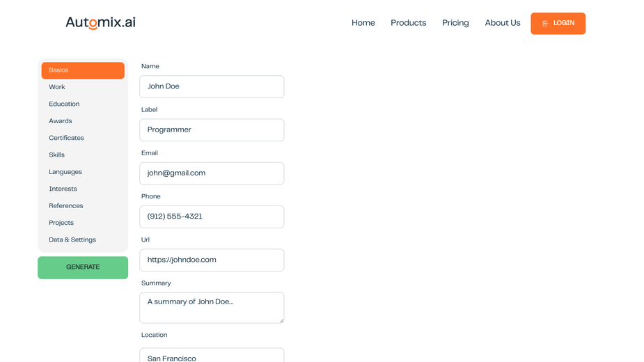Click the Summary label text
This screenshot has width=644, height=362.
pyautogui.click(x=156, y=283)
